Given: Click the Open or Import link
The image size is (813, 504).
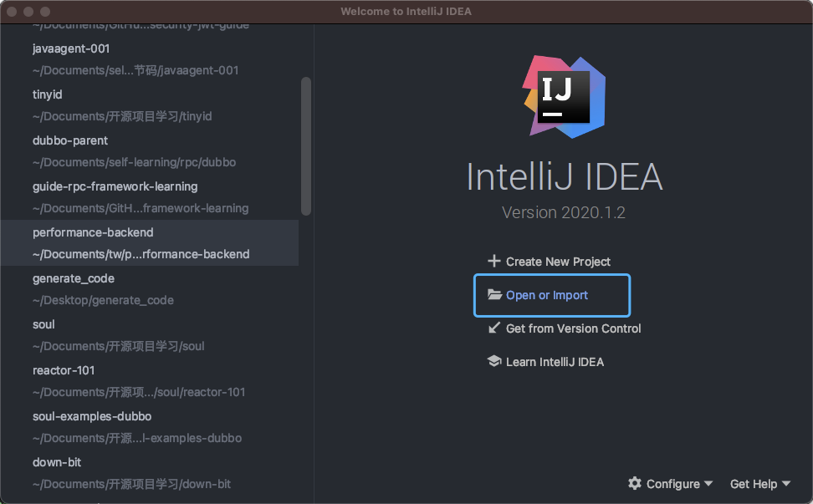Looking at the screenshot, I should point(546,295).
